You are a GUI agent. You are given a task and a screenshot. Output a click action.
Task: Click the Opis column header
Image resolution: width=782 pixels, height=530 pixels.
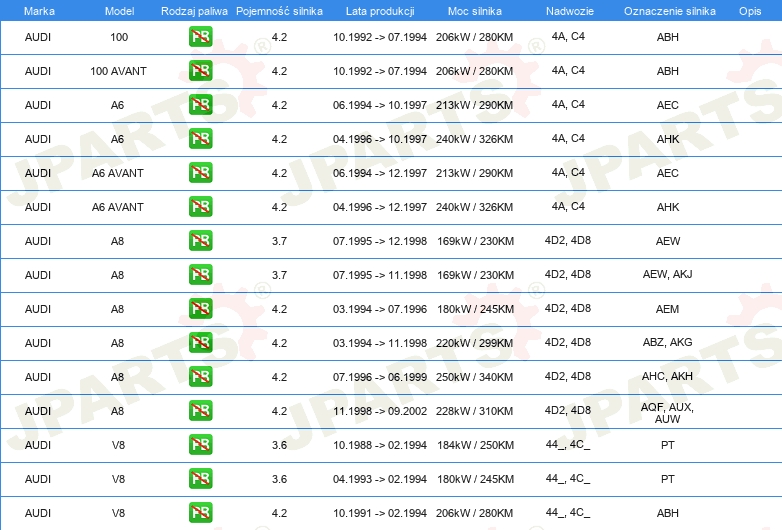[x=750, y=11]
